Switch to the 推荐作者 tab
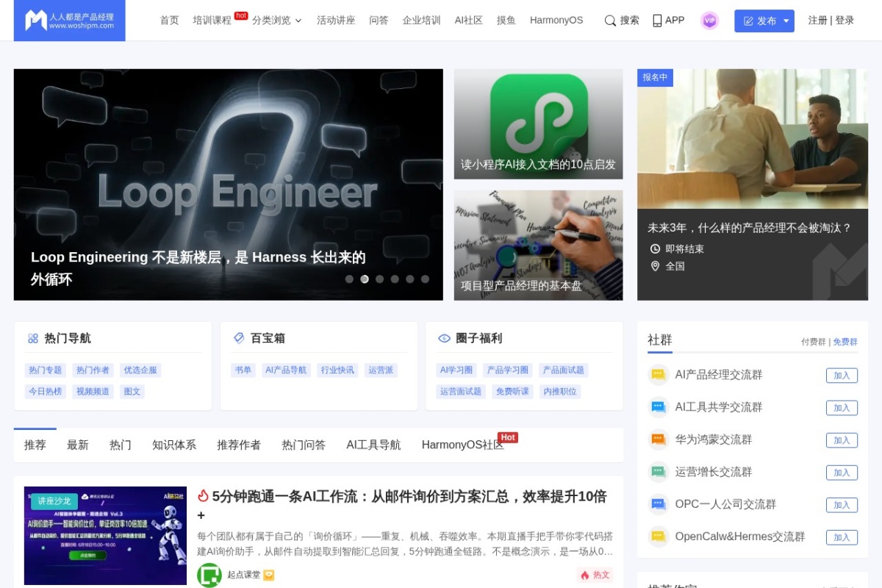 (x=239, y=445)
